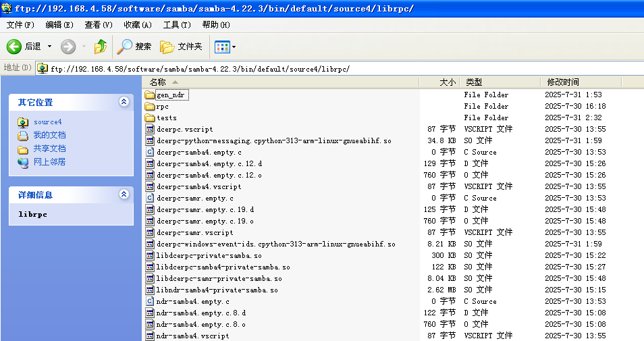Screen dimensions: 644x341
Task: Click the address bar FTP page icon
Action: (x=43, y=69)
